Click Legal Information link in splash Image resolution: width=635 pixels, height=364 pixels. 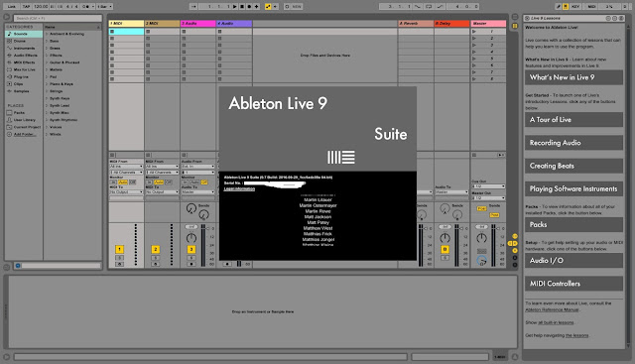pyautogui.click(x=239, y=188)
